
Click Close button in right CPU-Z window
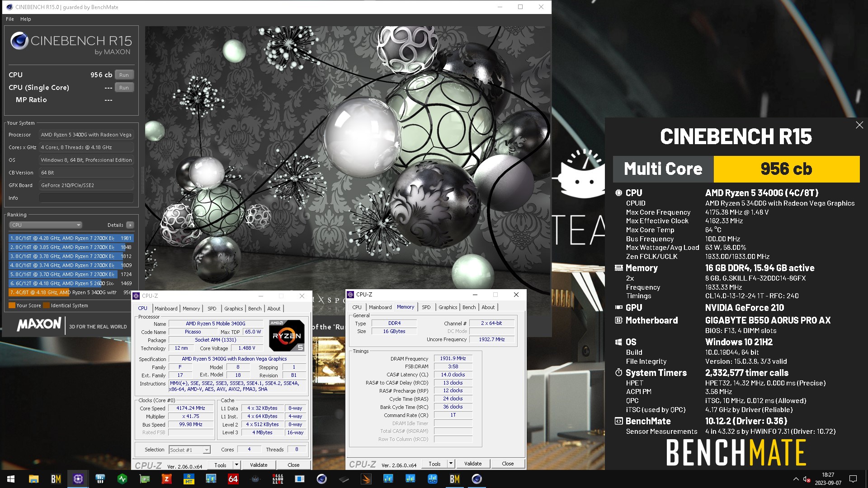[508, 464]
